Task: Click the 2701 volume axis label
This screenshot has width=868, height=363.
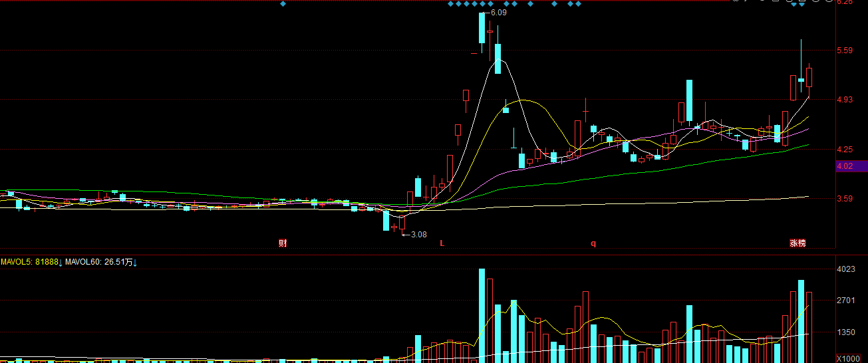Action: click(x=845, y=301)
